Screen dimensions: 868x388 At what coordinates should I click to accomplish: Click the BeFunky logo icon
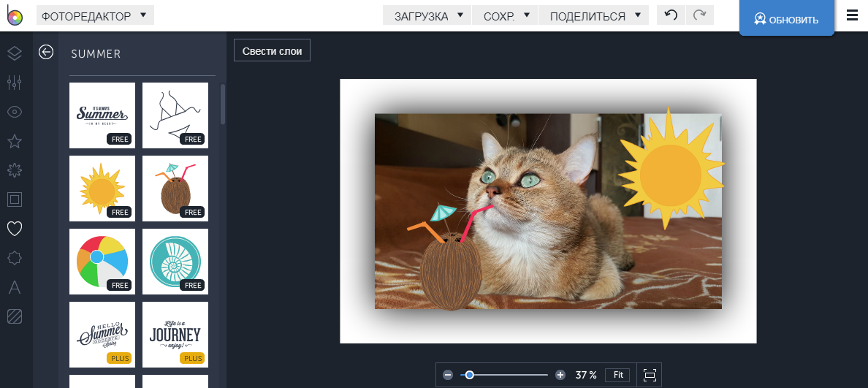click(x=15, y=15)
